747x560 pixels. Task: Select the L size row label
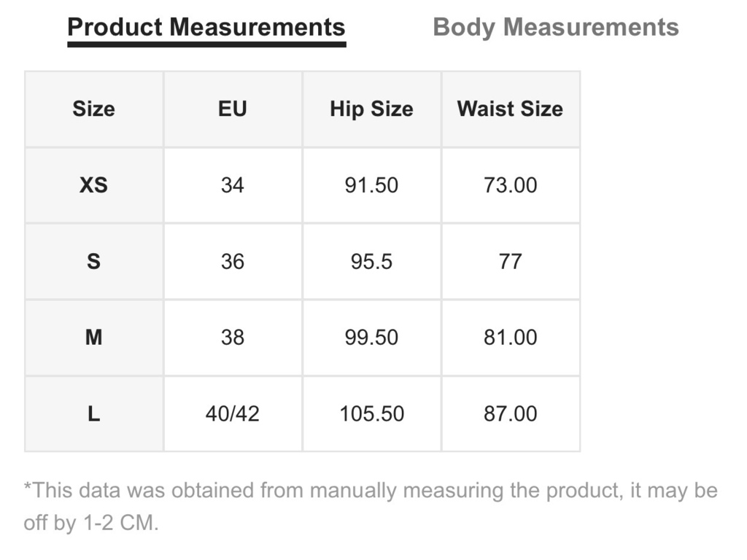coord(94,414)
